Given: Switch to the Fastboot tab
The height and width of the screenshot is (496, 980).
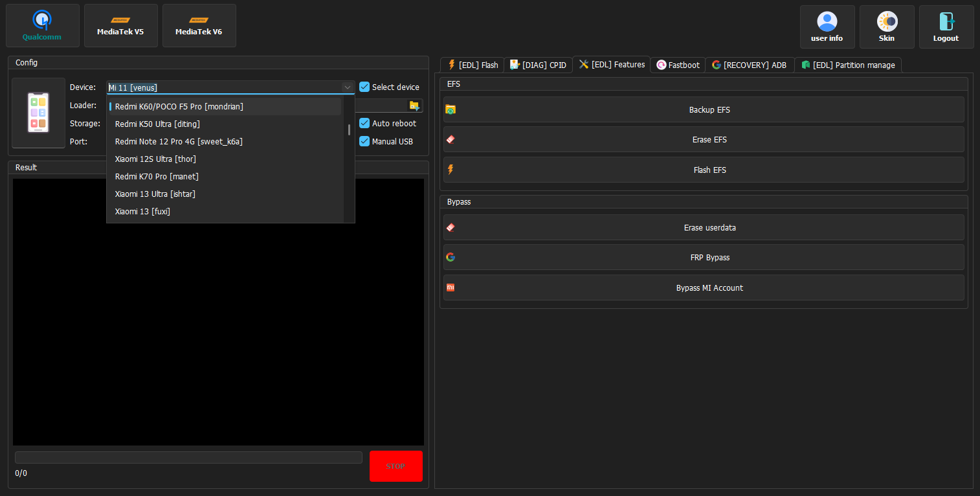Looking at the screenshot, I should click(x=678, y=65).
